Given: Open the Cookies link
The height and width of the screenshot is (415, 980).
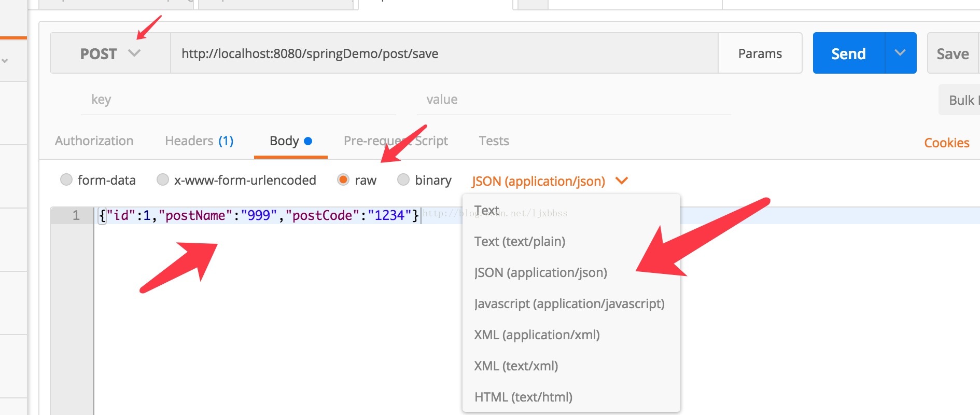Looking at the screenshot, I should click(x=947, y=143).
